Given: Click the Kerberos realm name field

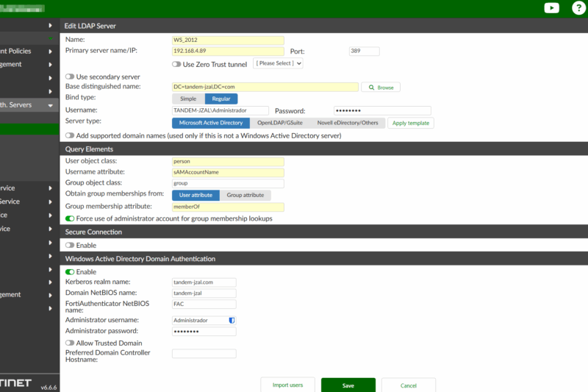Looking at the screenshot, I should pyautogui.click(x=204, y=282).
